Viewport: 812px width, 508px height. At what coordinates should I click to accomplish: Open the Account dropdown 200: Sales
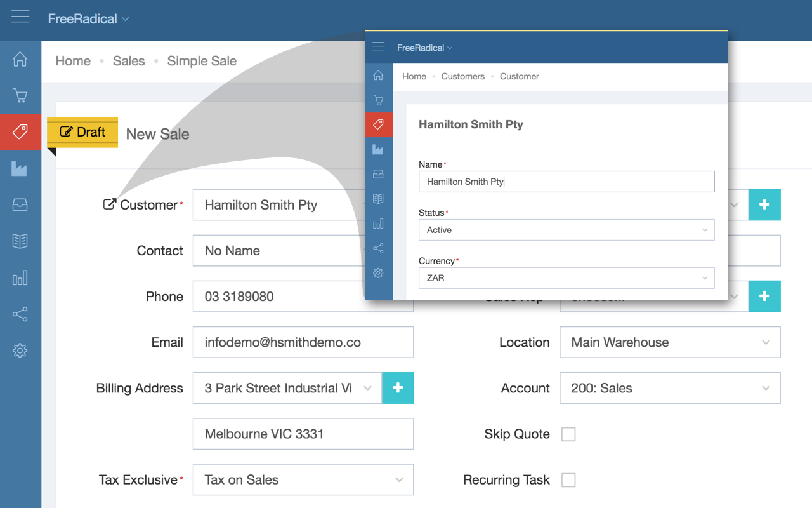[670, 388]
